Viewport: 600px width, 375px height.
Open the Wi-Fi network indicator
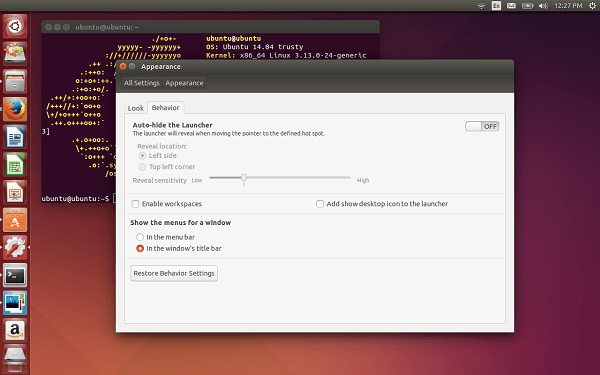tap(481, 6)
